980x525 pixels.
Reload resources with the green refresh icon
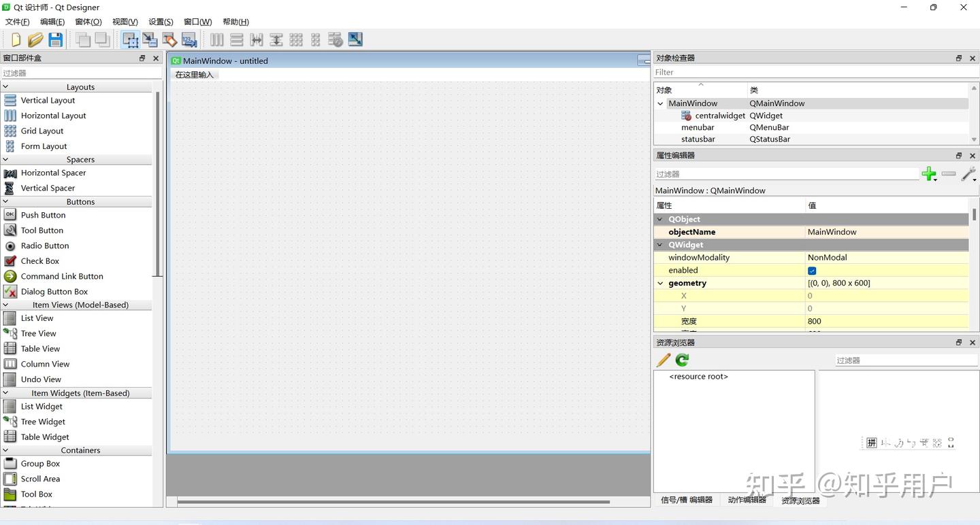(x=681, y=360)
